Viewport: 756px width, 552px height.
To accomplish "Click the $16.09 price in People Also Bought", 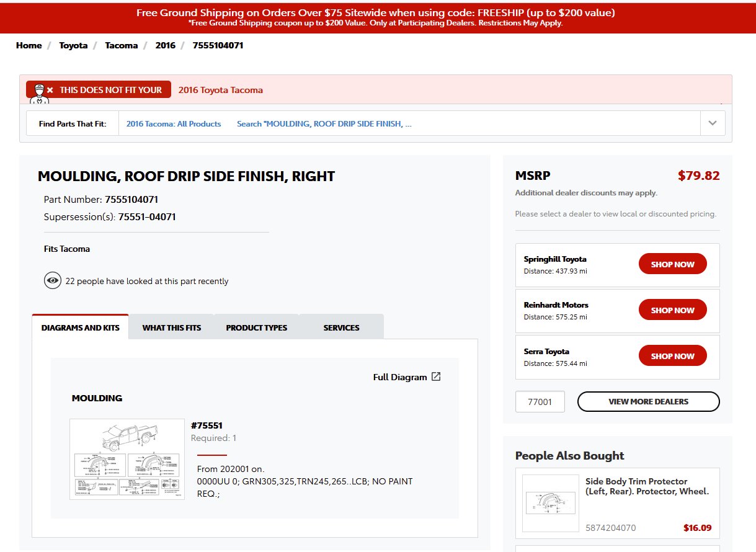I will [698, 528].
